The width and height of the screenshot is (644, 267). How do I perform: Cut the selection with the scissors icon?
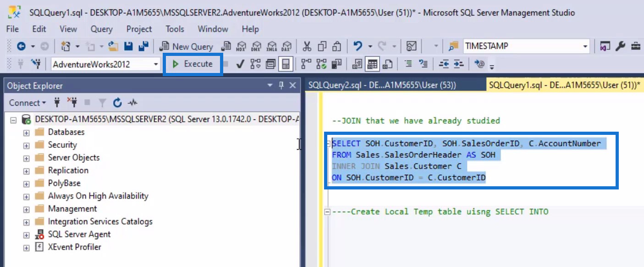[x=307, y=46]
